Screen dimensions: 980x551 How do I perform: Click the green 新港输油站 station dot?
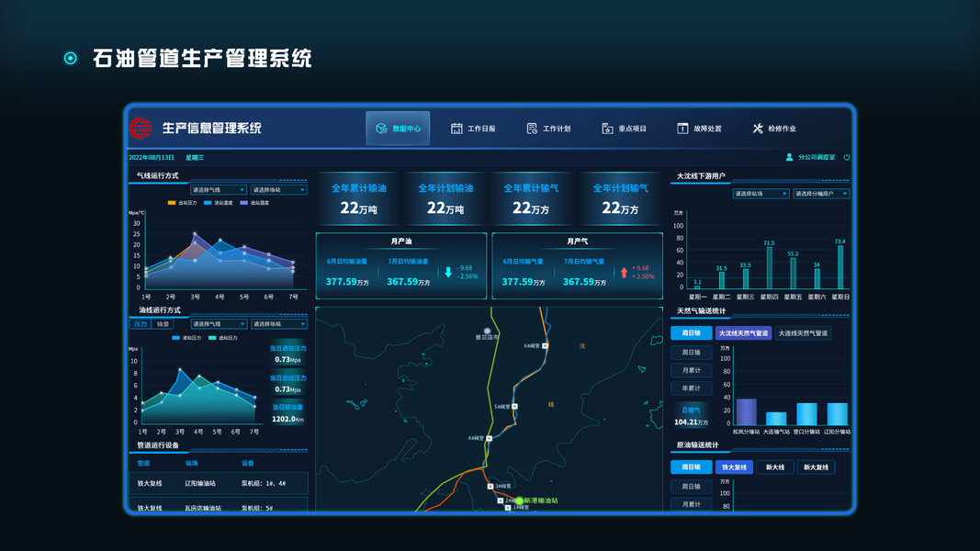519,500
